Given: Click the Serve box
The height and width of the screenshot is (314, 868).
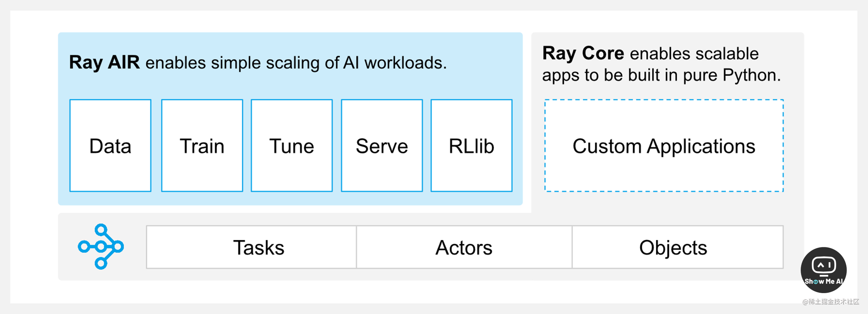Looking at the screenshot, I should click(382, 146).
